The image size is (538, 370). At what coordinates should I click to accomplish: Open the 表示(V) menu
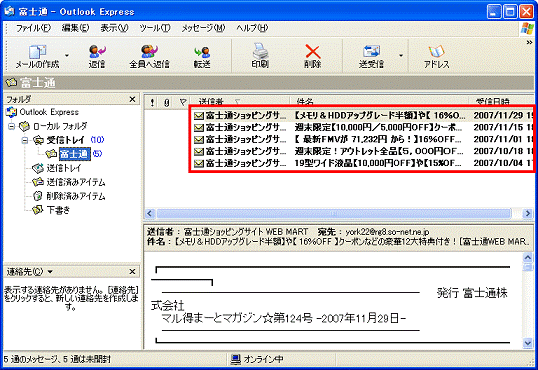coord(114,28)
